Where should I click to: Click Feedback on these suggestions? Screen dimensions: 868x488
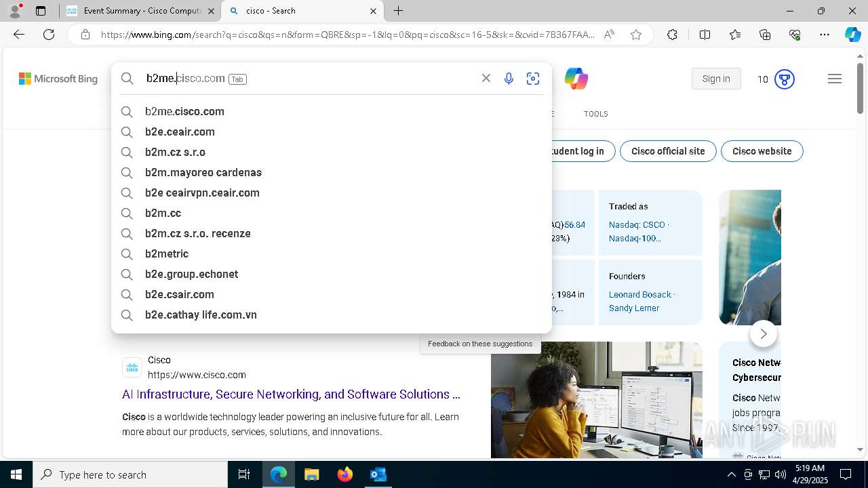(x=480, y=344)
